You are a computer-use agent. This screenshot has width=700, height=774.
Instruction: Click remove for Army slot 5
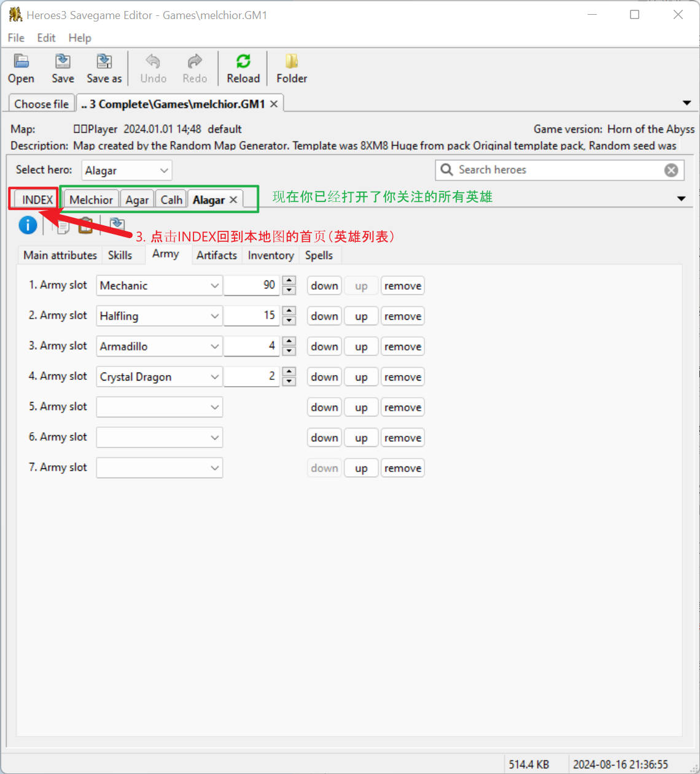[x=403, y=407]
